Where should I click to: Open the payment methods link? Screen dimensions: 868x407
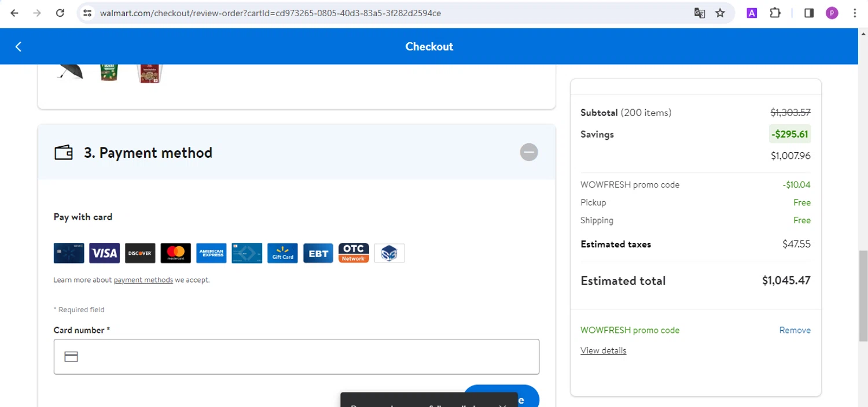point(143,280)
